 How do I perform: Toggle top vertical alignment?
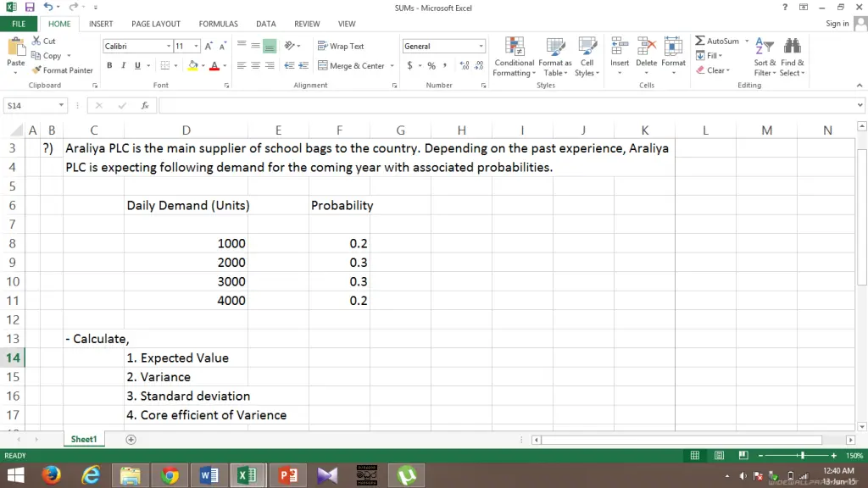click(242, 46)
